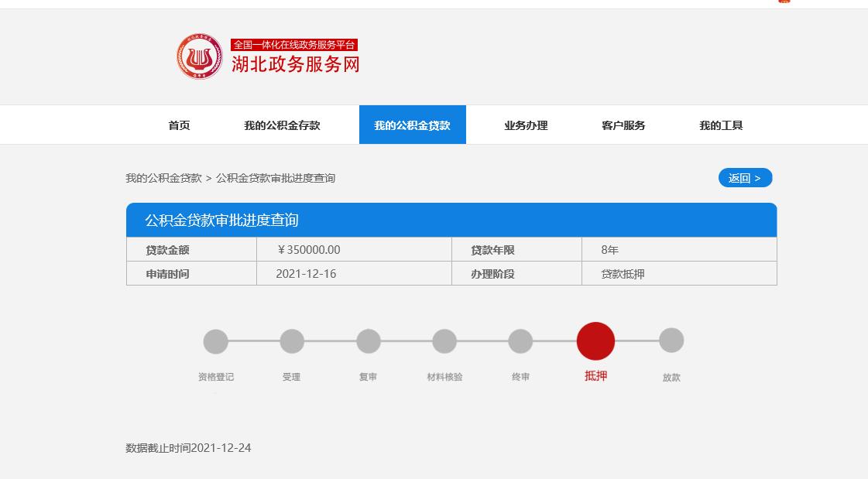Select the 我的公积金贷款 tab
The width and height of the screenshot is (868, 479).
412,125
